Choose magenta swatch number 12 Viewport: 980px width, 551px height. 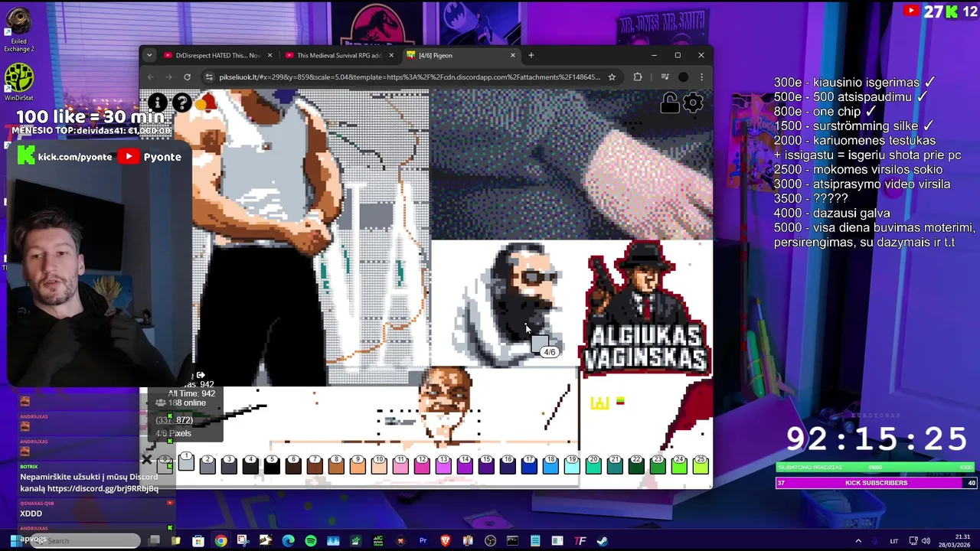click(422, 464)
